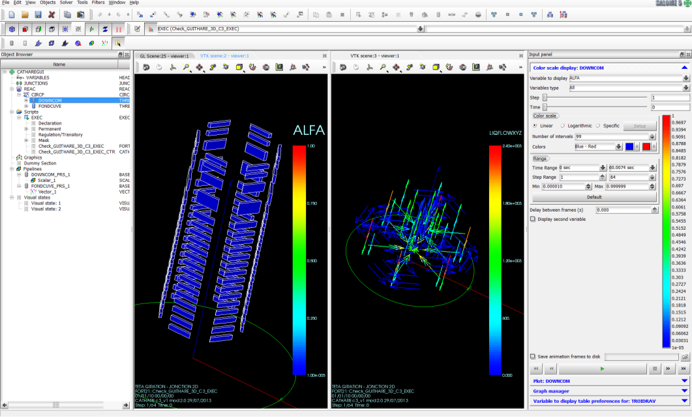692x417 pixels.
Task: Open the Blue - Red colors dropdown
Action: (616, 147)
